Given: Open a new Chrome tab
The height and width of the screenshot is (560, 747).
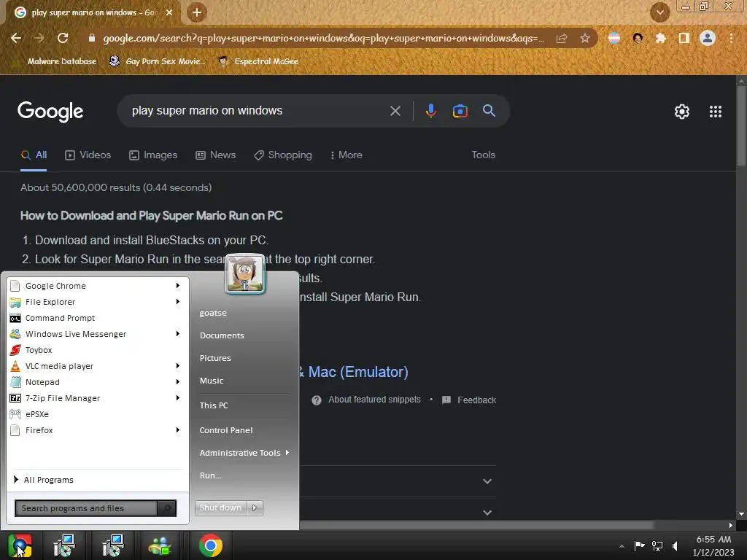Looking at the screenshot, I should pos(197,12).
